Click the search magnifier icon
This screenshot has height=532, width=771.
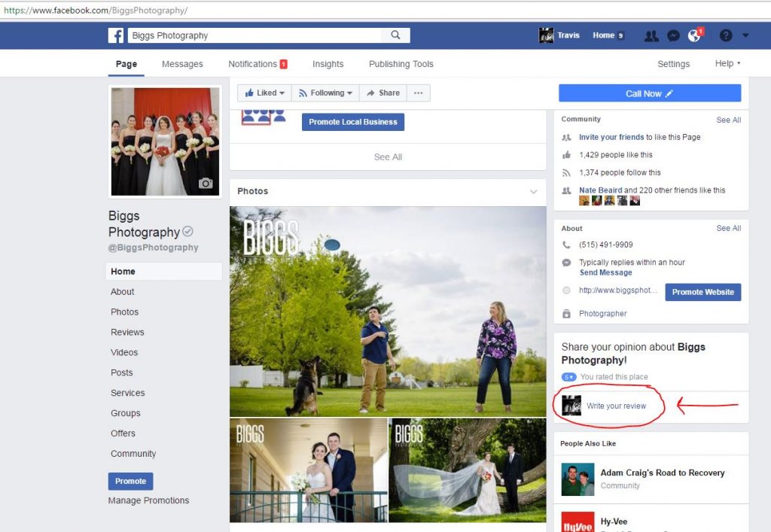click(x=395, y=35)
